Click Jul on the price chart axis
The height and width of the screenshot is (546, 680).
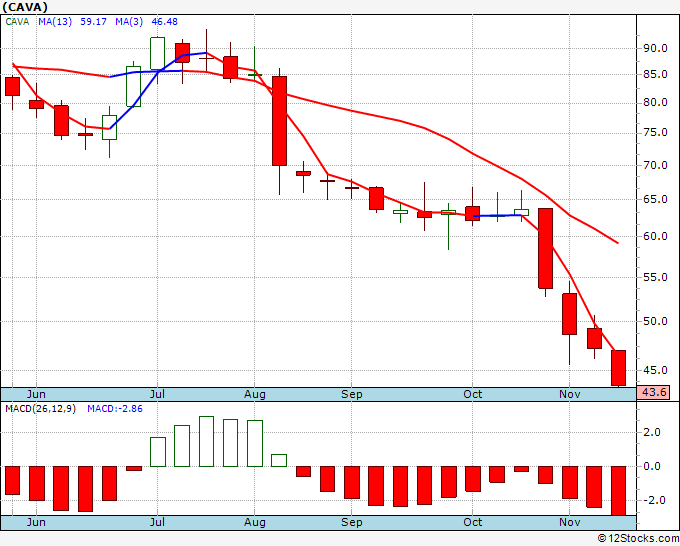(157, 394)
